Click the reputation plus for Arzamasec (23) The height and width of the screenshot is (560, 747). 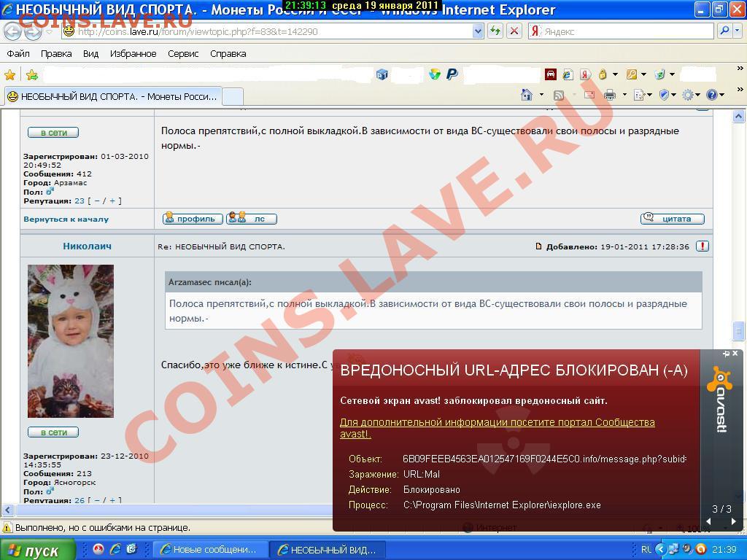pos(112,201)
